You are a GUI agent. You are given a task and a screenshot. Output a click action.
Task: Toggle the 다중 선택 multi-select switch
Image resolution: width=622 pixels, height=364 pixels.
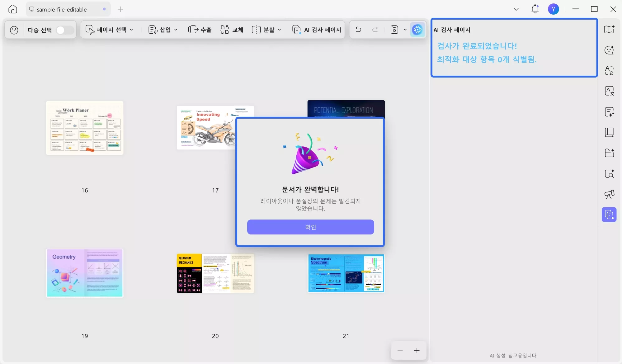coord(65,30)
